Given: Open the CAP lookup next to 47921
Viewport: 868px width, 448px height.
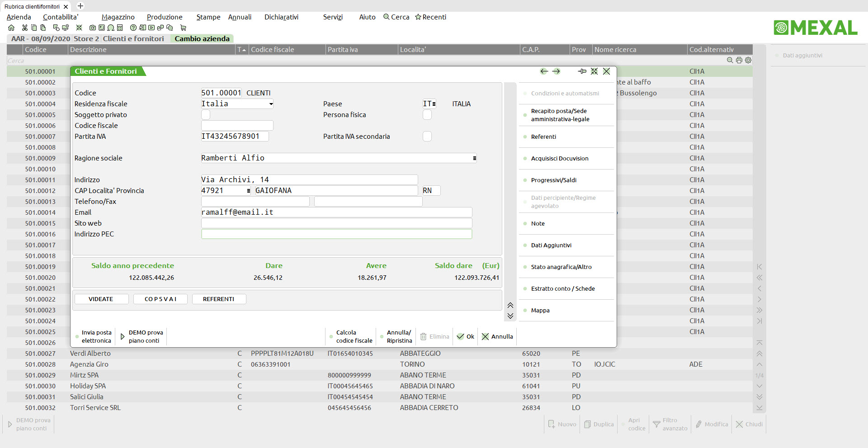Looking at the screenshot, I should [248, 190].
